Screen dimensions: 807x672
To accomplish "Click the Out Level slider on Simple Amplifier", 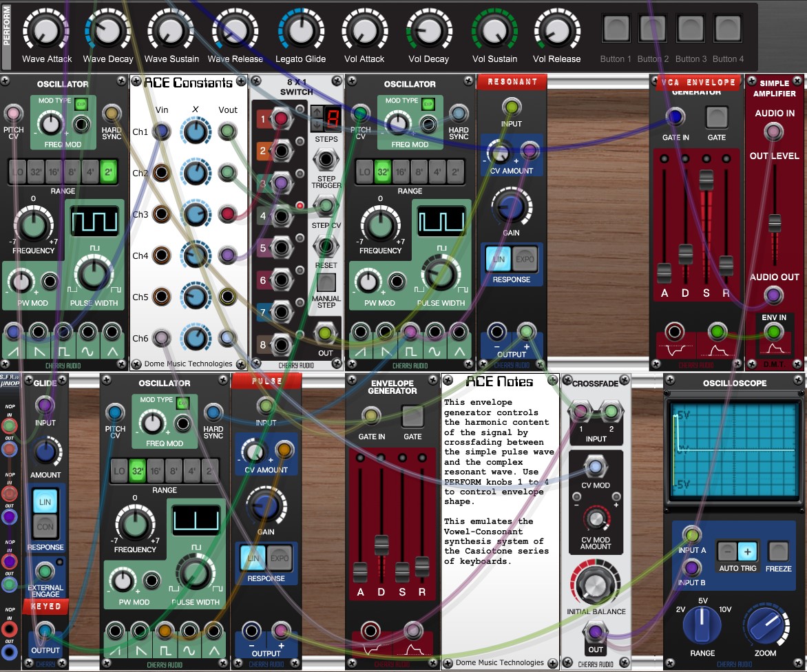I will [x=775, y=224].
